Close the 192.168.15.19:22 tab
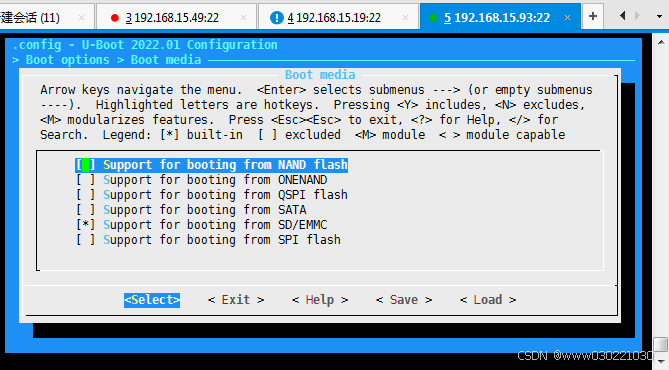 405,17
